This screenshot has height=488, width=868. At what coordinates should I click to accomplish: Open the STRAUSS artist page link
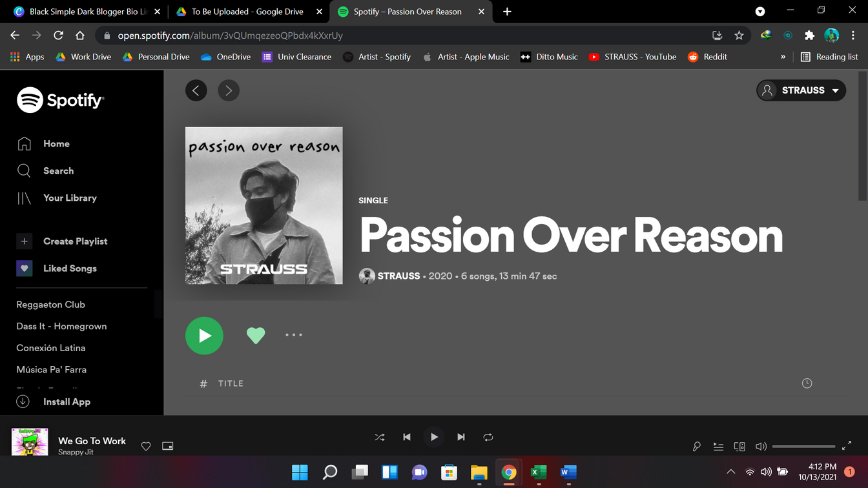(398, 276)
